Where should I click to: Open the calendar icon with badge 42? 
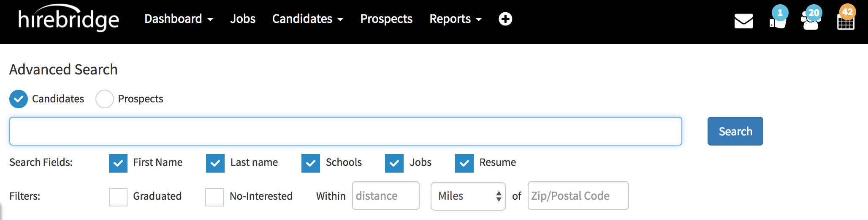846,21
